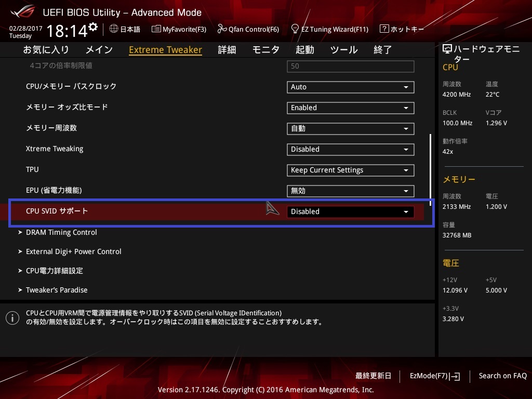
Task: Open メモリー周波数 dropdown
Action: click(351, 129)
